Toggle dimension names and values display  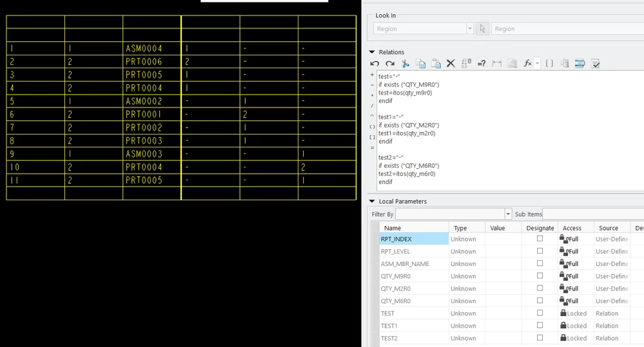[x=466, y=63]
